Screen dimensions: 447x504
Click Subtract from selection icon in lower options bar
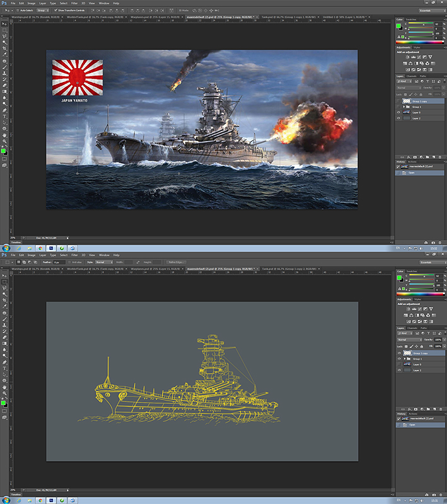30,262
